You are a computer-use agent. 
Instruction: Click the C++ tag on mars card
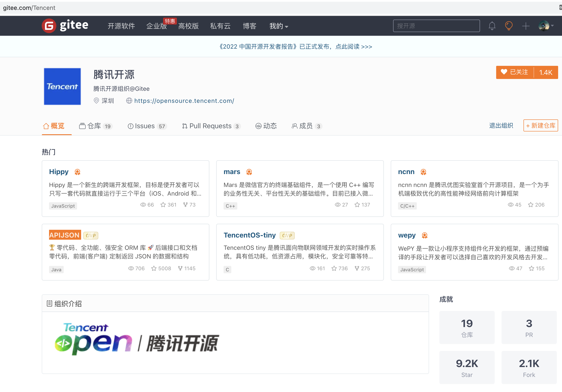tap(230, 206)
